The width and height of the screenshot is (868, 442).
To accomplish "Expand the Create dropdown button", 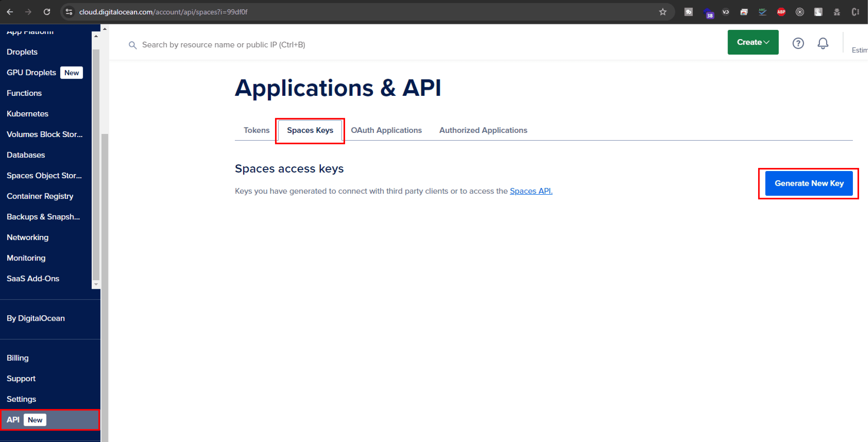I will (x=753, y=42).
